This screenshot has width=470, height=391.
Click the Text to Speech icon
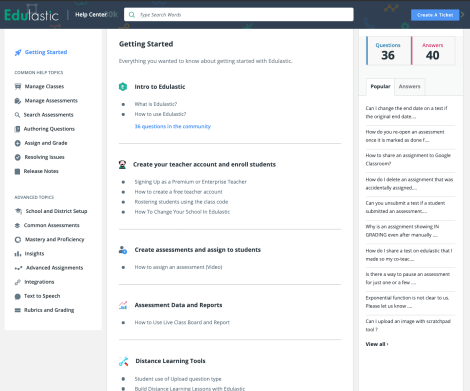click(18, 296)
